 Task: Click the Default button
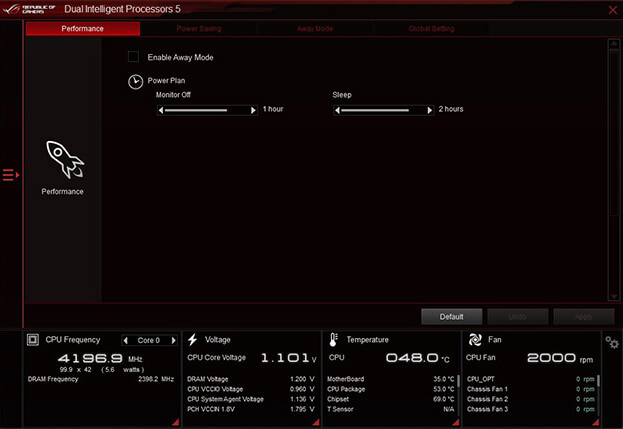(x=451, y=316)
